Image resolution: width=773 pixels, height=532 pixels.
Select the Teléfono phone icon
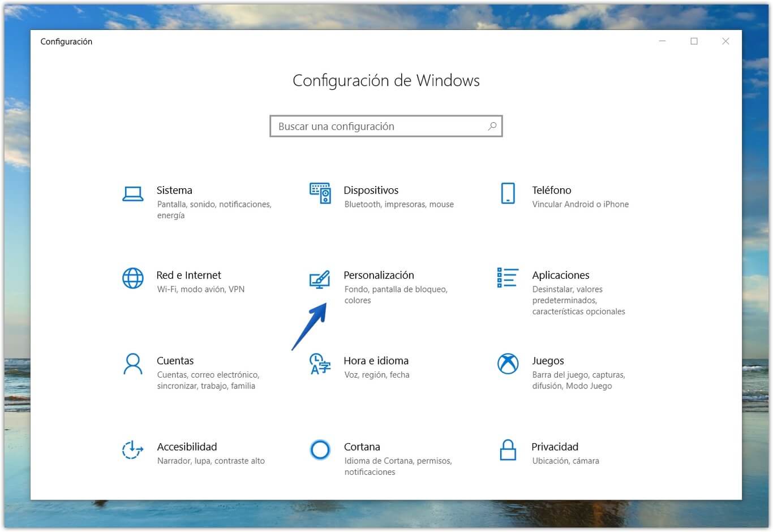(508, 193)
